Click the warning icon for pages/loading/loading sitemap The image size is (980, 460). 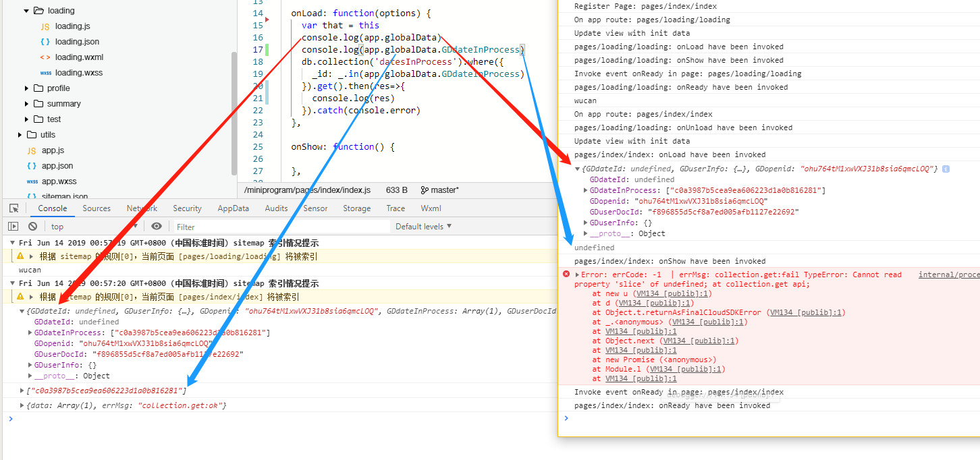coord(20,256)
